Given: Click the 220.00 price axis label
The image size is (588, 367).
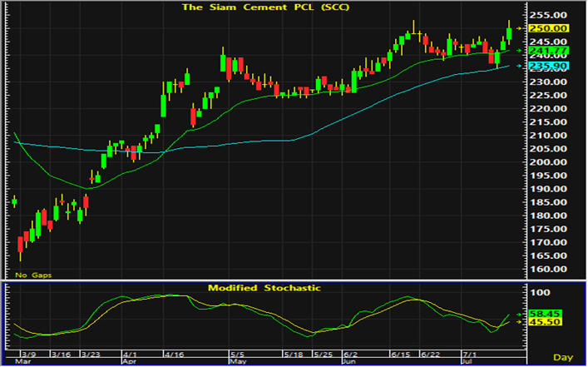Looking at the screenshot, I should pos(548,109).
